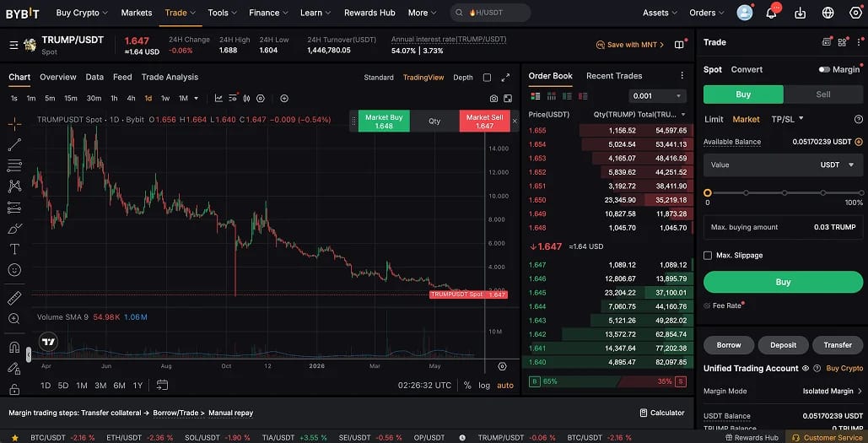Tick the checkbox next to Depth
868x443 pixels.
pos(488,78)
